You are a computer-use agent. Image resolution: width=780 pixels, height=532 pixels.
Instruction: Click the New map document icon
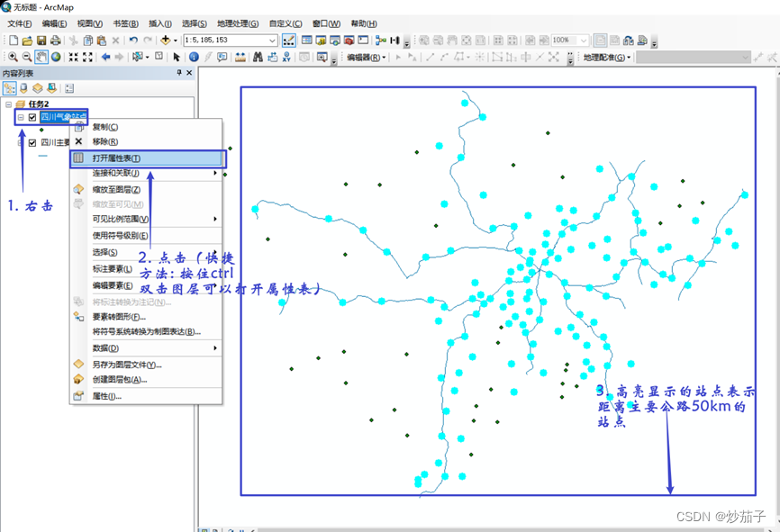pyautogui.click(x=14, y=41)
